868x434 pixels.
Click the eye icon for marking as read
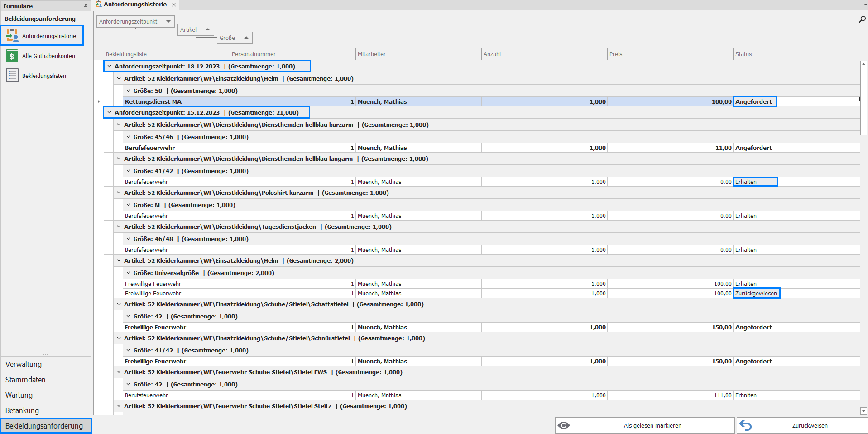(x=564, y=425)
